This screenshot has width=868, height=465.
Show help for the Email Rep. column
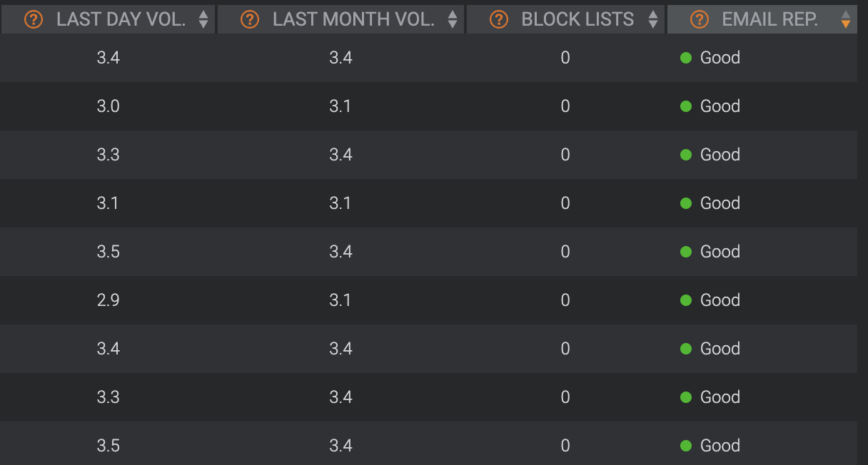coord(700,19)
